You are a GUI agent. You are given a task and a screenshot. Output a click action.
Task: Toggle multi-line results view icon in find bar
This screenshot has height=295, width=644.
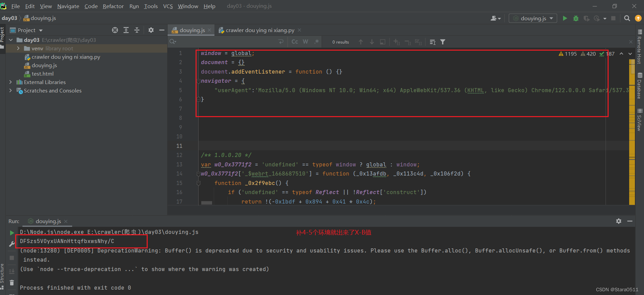click(x=433, y=42)
